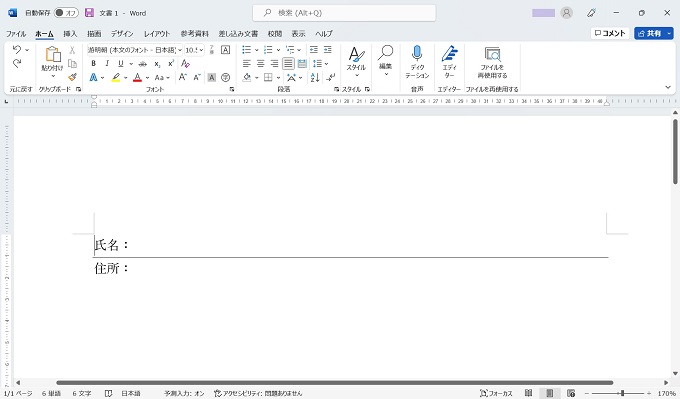Open Change Case (Aa) dropdown
Image resolution: width=680 pixels, height=399 pixels.
(162, 78)
